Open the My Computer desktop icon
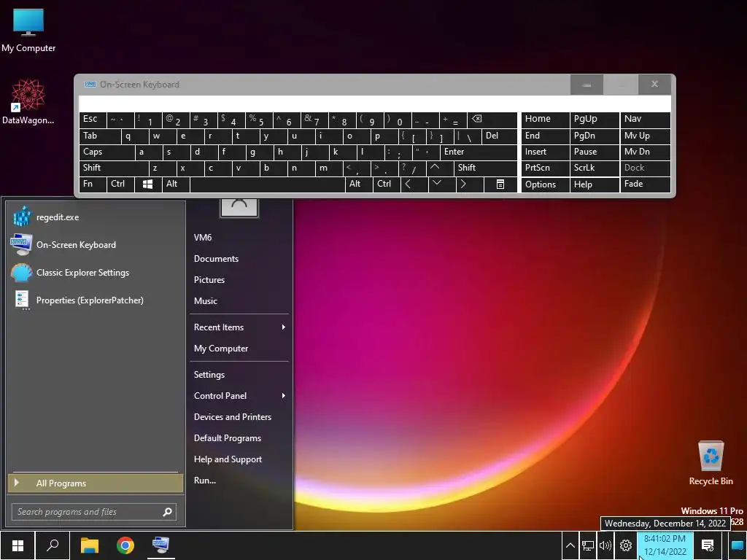 point(28,31)
